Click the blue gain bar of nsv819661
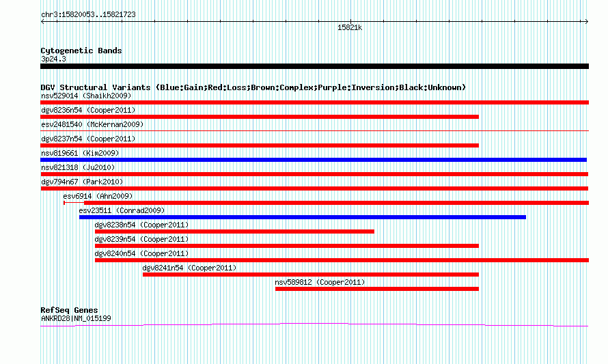 (314, 160)
